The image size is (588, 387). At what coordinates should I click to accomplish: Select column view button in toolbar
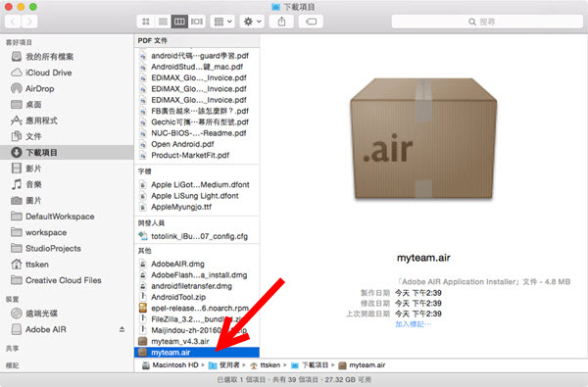(179, 22)
